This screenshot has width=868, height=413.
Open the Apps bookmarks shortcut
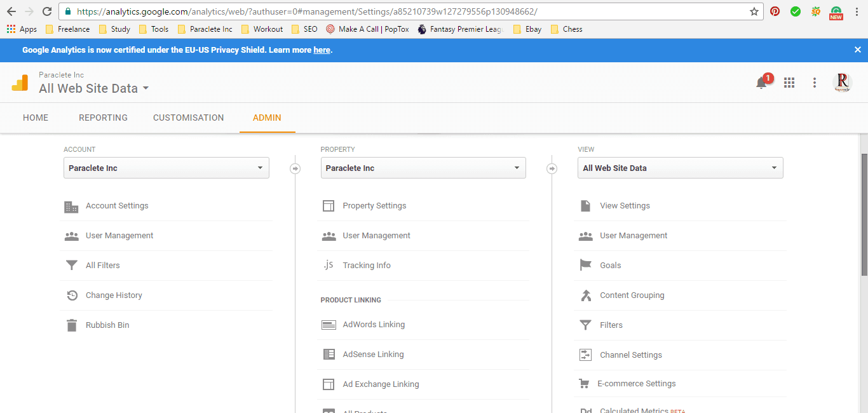tap(22, 29)
